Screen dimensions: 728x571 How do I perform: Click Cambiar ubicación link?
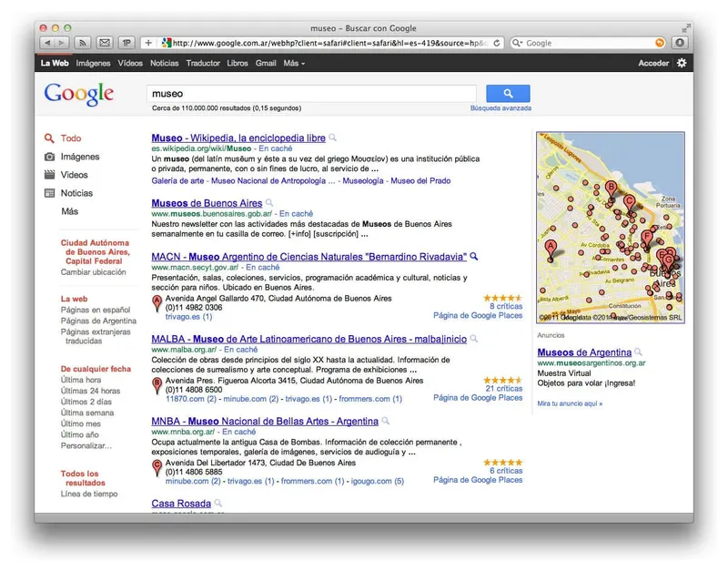[94, 271]
